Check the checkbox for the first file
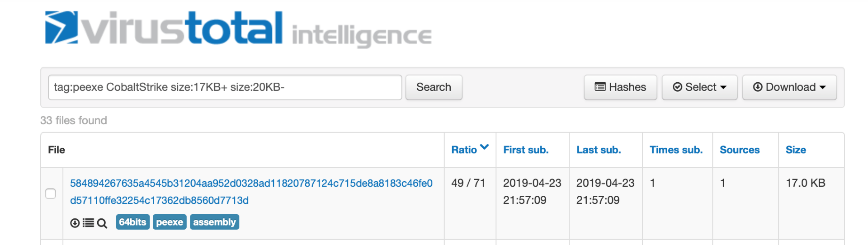 point(51,193)
